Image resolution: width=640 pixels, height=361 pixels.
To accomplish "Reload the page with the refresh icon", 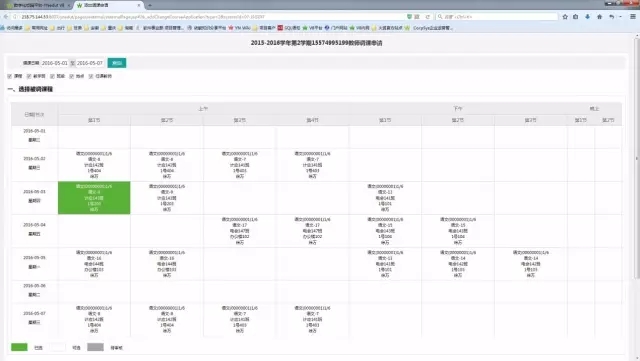I will [427, 17].
